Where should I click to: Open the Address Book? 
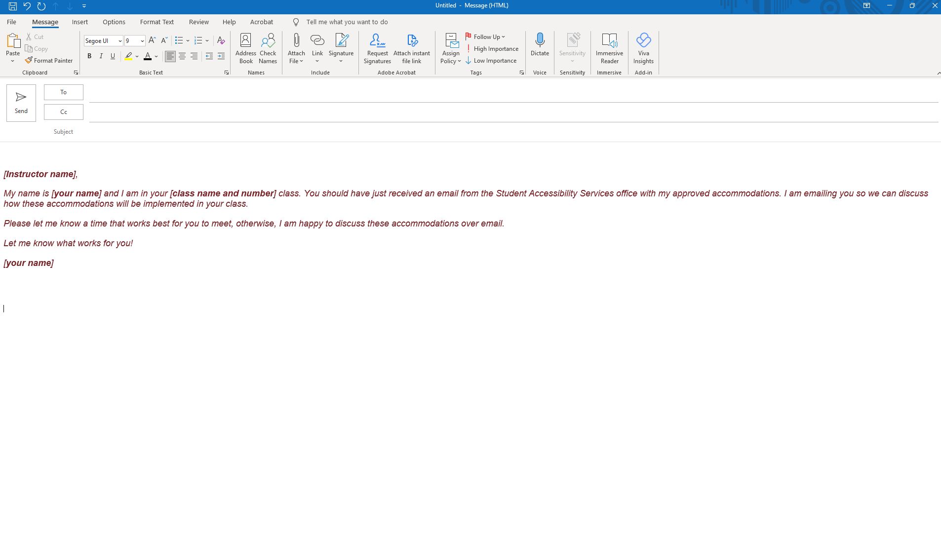pyautogui.click(x=245, y=48)
